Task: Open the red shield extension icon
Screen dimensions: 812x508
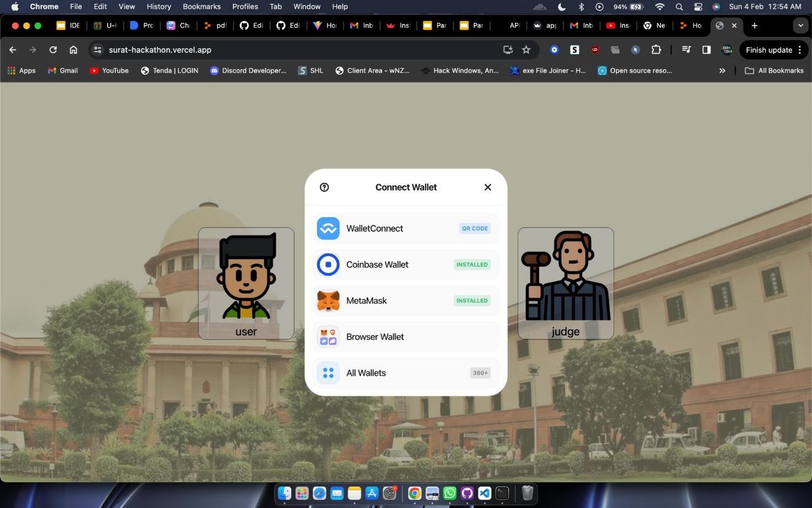Action: (x=595, y=50)
